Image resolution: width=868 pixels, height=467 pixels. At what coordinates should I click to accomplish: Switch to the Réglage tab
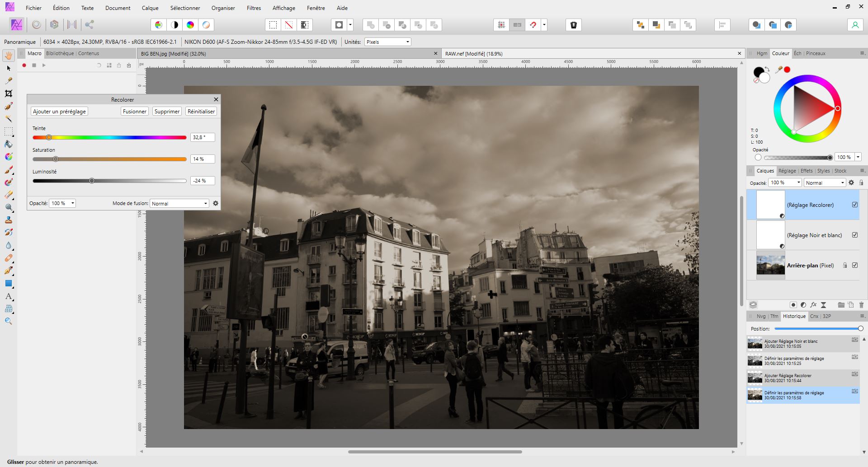(x=787, y=171)
